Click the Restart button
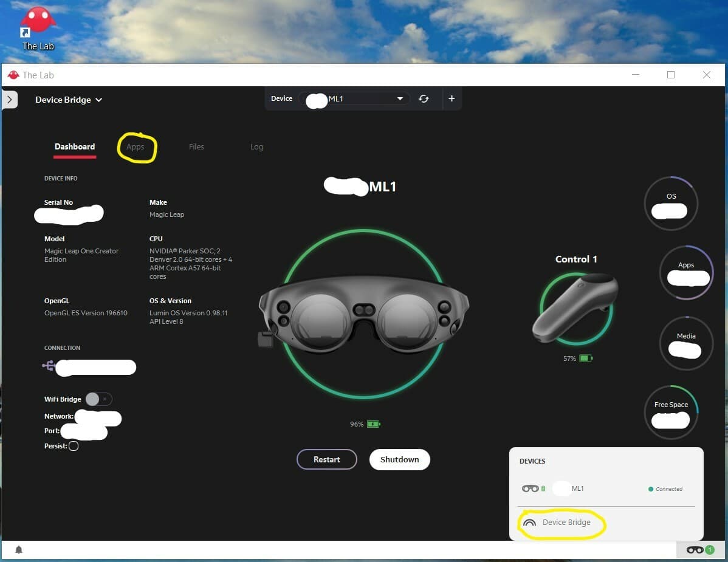The image size is (728, 562). (x=327, y=459)
